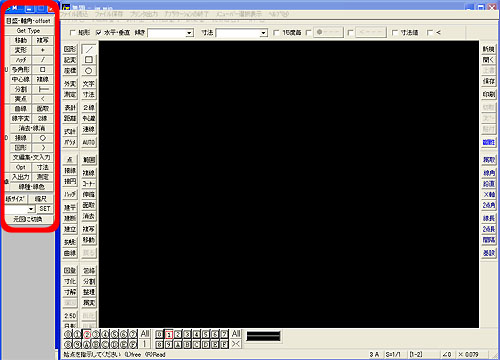The width and height of the screenshot is (500, 360).
Task: Click the Get Type button
Action: [29, 31]
